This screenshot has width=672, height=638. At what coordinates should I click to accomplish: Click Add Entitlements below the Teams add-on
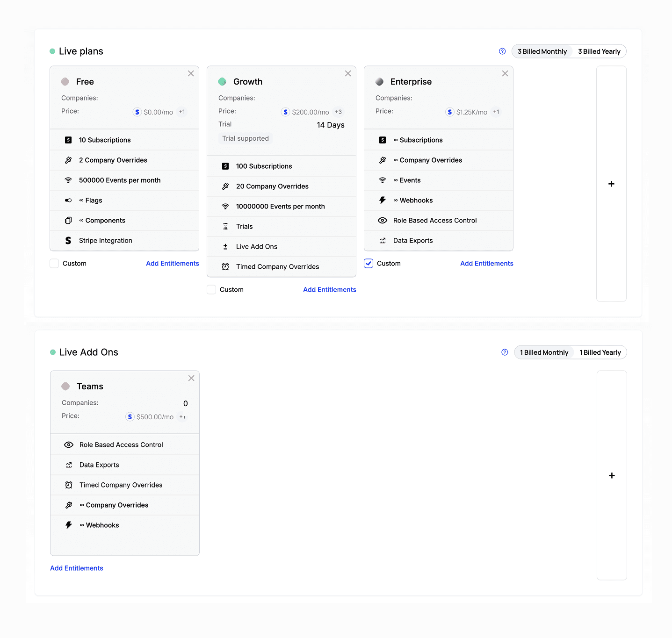[77, 568]
